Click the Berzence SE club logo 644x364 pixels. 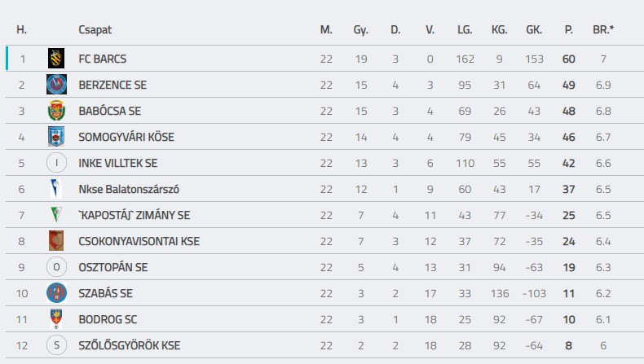click(x=56, y=85)
